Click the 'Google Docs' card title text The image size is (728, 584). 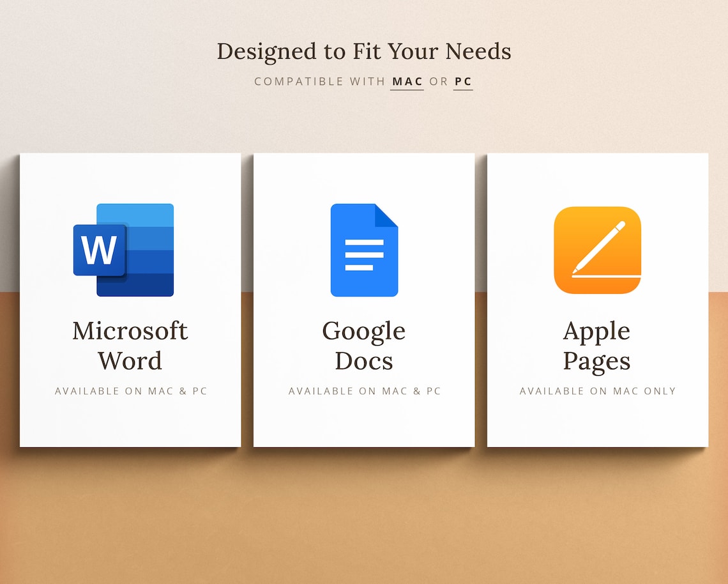pyautogui.click(x=363, y=345)
